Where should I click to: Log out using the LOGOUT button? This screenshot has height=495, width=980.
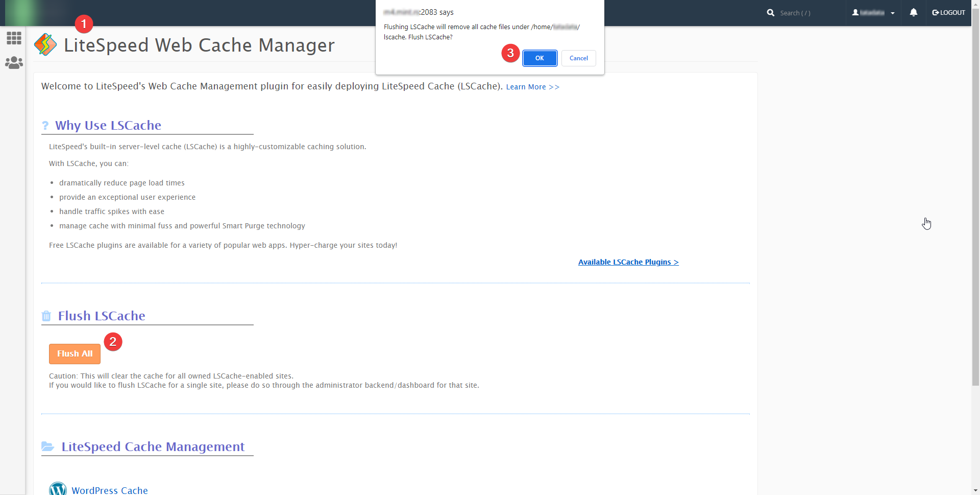pyautogui.click(x=948, y=13)
